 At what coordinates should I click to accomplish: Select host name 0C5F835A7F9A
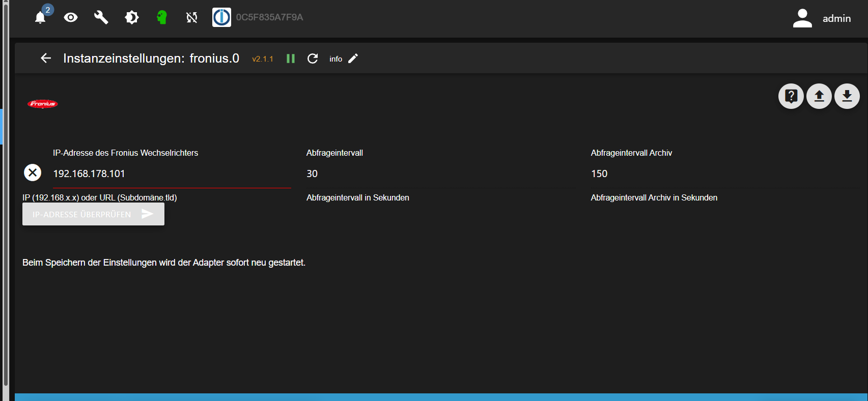[x=269, y=17]
